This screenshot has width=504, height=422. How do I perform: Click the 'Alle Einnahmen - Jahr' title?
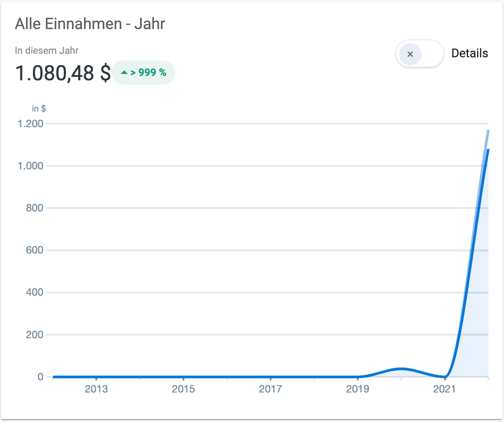pyautogui.click(x=90, y=23)
